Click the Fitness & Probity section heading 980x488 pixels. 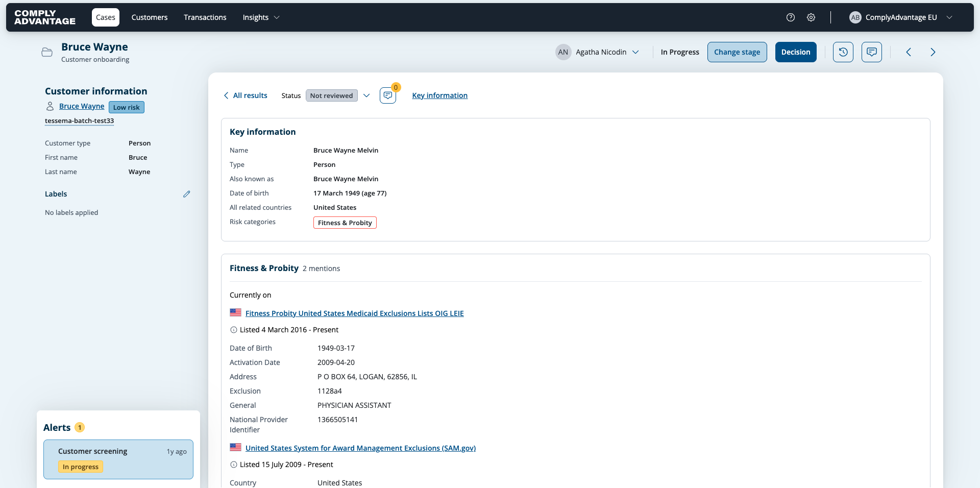pyautogui.click(x=264, y=268)
